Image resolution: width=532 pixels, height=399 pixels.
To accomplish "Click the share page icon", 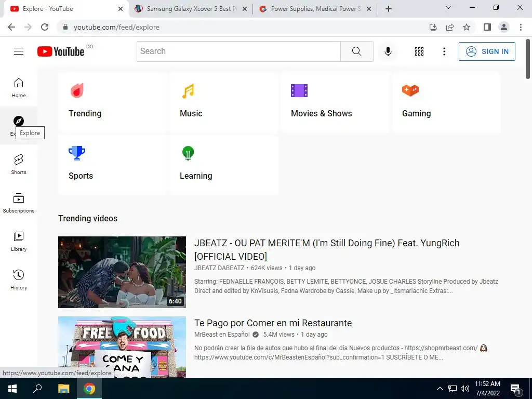I will pos(450,27).
